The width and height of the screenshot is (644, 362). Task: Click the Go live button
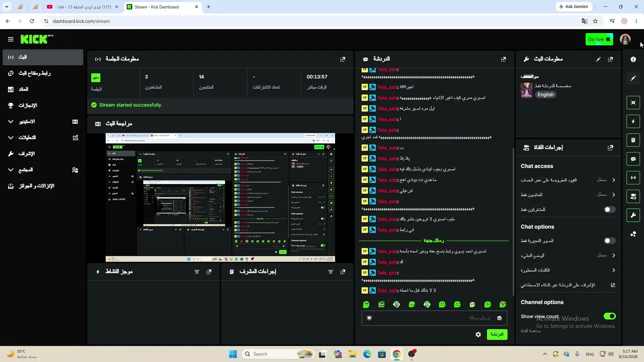point(599,39)
